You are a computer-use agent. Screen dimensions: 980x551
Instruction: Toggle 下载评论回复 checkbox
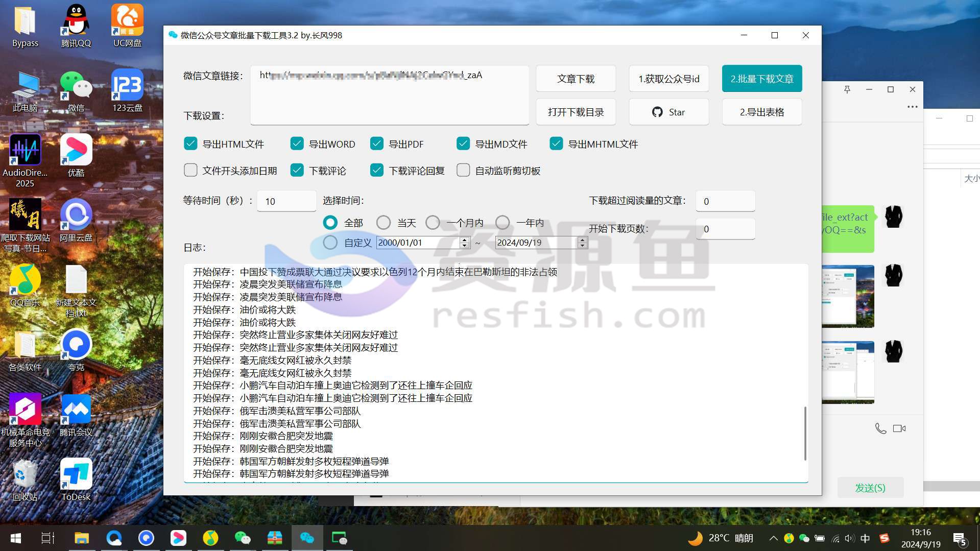(377, 171)
